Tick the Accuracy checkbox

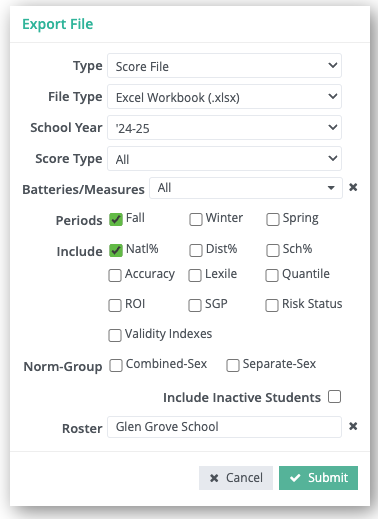tap(115, 276)
